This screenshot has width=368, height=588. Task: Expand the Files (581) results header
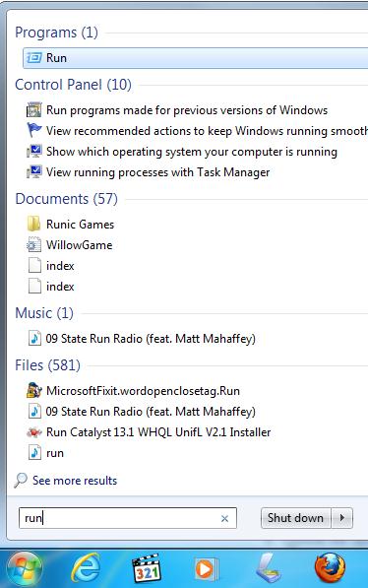point(47,365)
